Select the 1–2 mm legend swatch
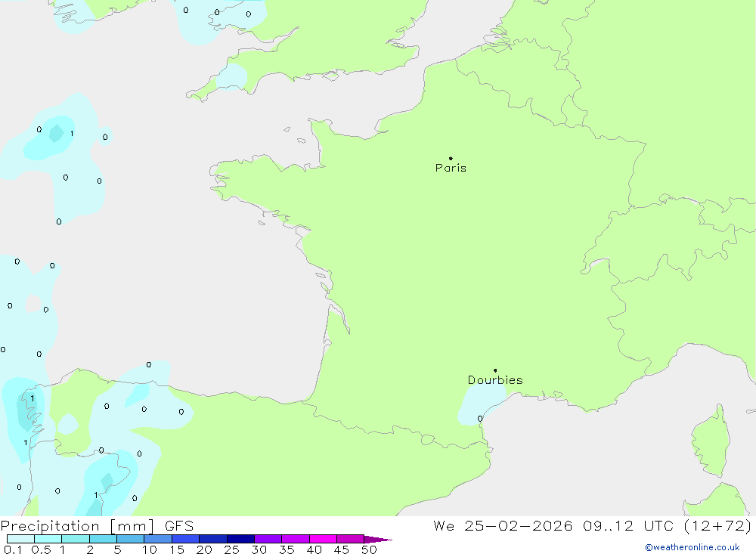The image size is (756, 554). (x=76, y=539)
